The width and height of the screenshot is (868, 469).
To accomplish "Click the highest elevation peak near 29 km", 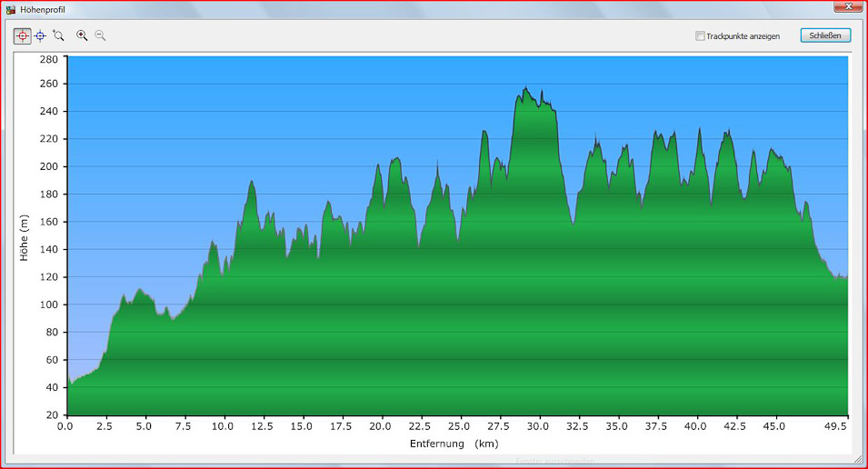I will [526, 89].
